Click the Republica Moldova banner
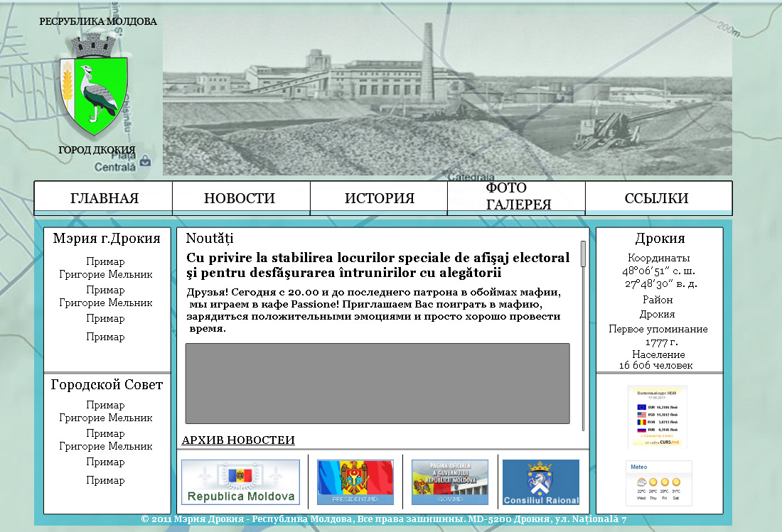782x532 pixels. click(x=240, y=482)
